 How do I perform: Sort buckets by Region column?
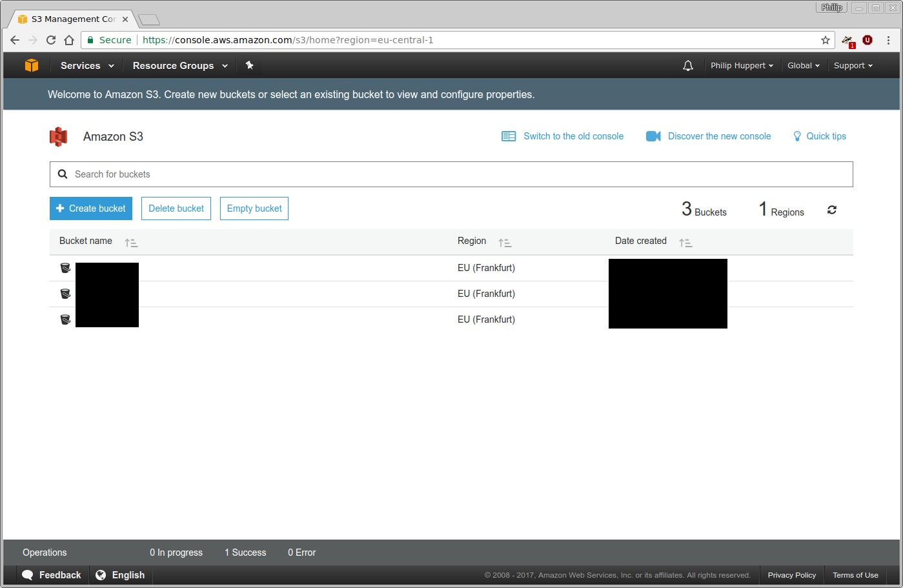click(505, 243)
